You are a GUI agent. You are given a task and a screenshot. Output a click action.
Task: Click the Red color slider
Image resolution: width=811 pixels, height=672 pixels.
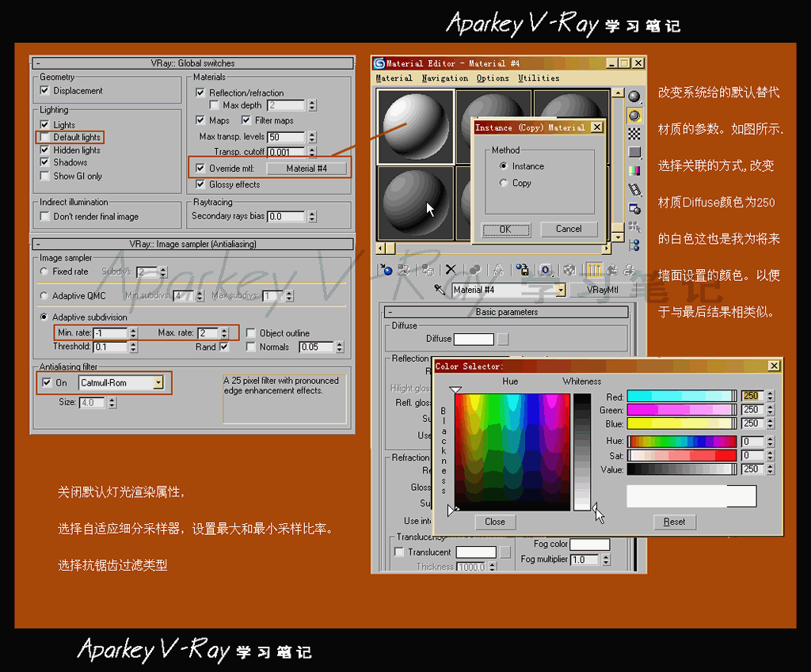point(682,397)
